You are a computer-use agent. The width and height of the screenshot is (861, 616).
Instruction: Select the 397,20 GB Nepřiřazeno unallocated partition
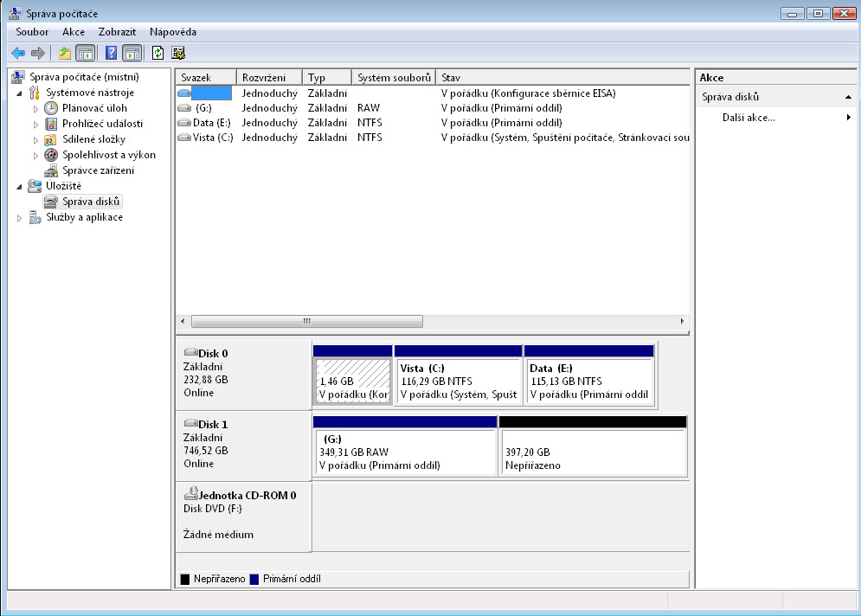click(x=593, y=452)
